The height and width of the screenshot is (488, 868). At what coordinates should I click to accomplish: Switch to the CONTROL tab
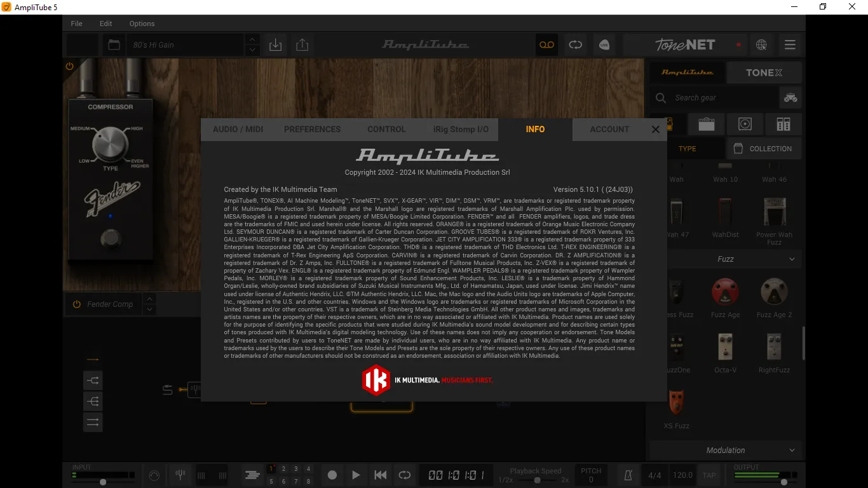click(386, 129)
